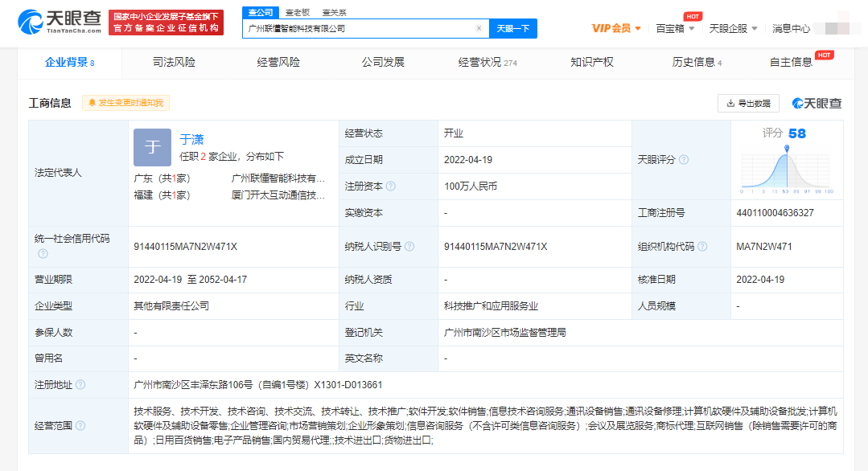Screen dimensions: 868x471
Task: Enable the 发生变更时通知我 change alert
Action: pyautogui.click(x=125, y=103)
